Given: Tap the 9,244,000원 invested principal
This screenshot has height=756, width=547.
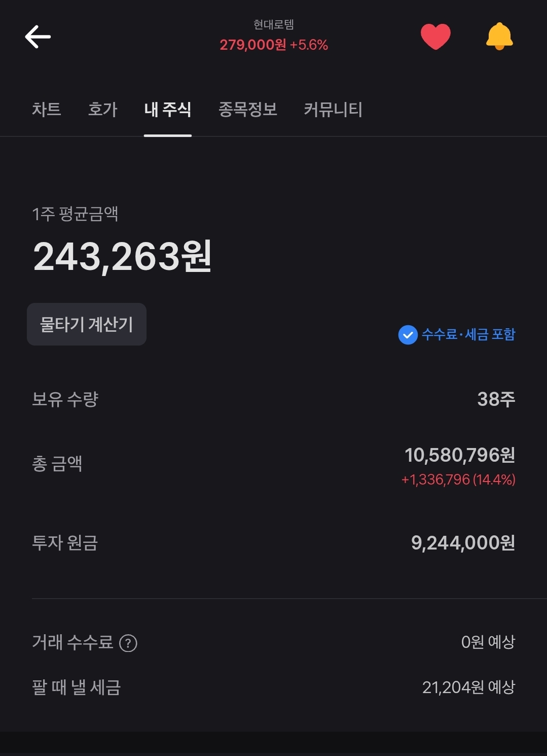Looking at the screenshot, I should point(462,543).
